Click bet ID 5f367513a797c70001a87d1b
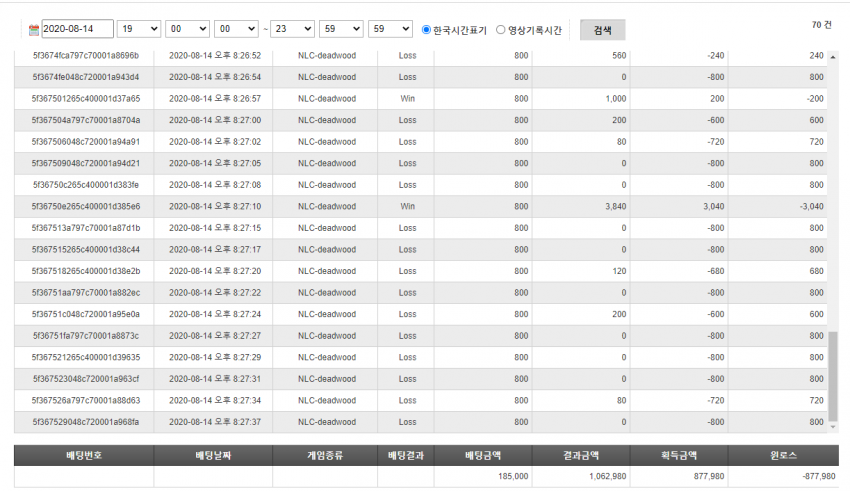This screenshot has width=850, height=491. pos(86,228)
